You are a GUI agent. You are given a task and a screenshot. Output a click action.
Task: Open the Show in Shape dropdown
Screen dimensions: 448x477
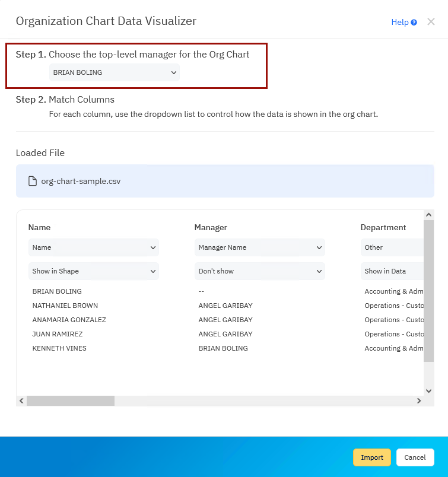pos(93,271)
